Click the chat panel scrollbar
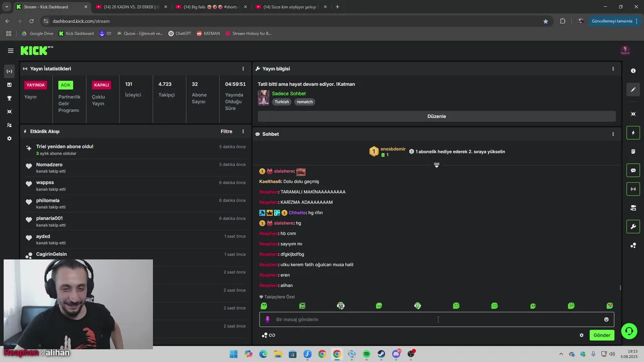 (620, 288)
